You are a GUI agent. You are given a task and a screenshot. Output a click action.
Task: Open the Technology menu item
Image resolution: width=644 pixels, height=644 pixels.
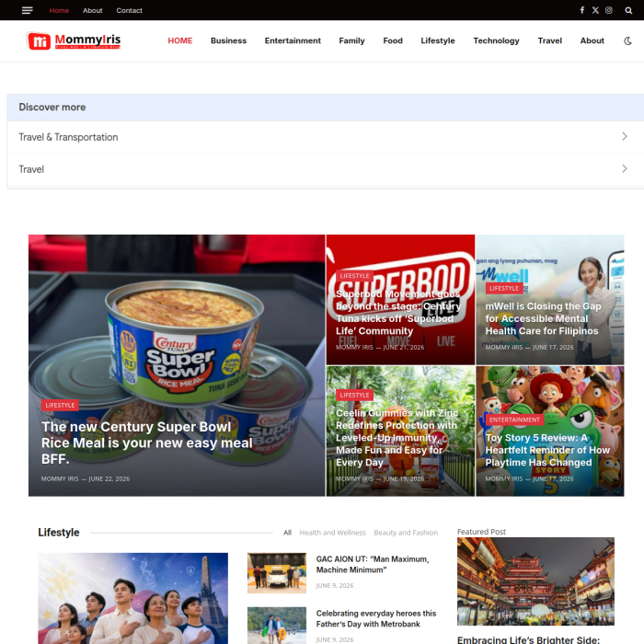point(496,40)
